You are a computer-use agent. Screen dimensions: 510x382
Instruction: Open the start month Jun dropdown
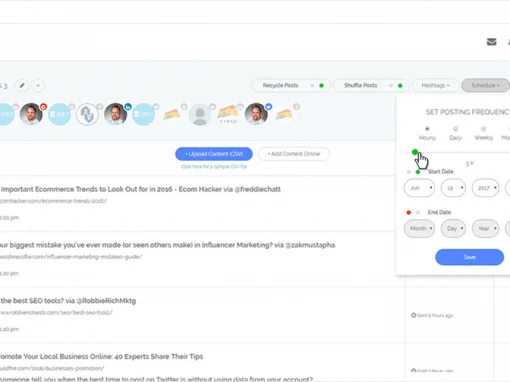point(419,188)
